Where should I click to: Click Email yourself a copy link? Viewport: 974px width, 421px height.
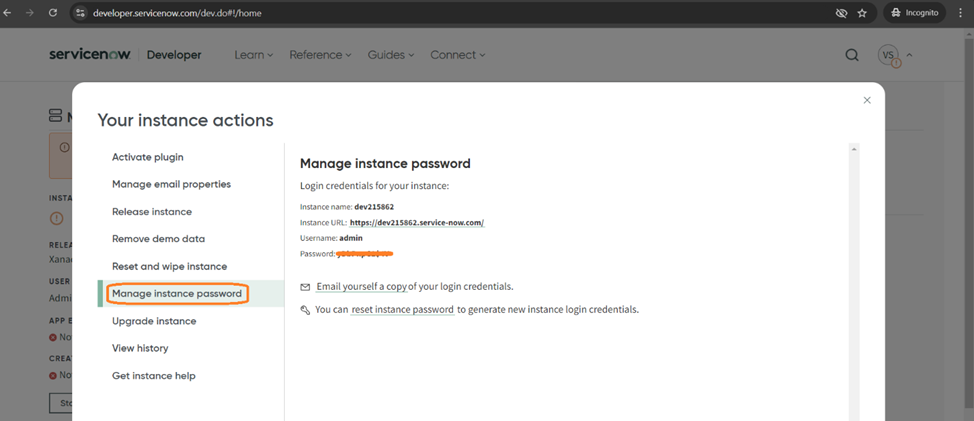[361, 286]
